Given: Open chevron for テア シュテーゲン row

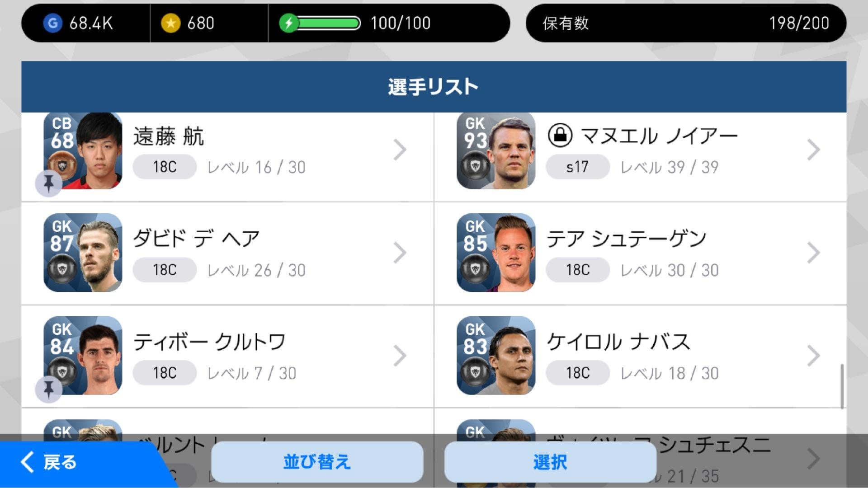Looking at the screenshot, I should point(813,253).
